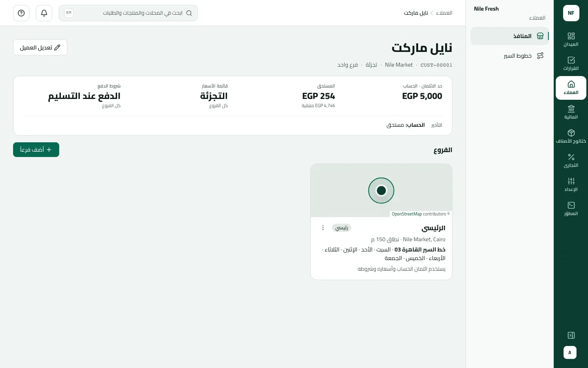588x368 pixels.
Task: Click the الرئيسي branch title
Action: [433, 228]
